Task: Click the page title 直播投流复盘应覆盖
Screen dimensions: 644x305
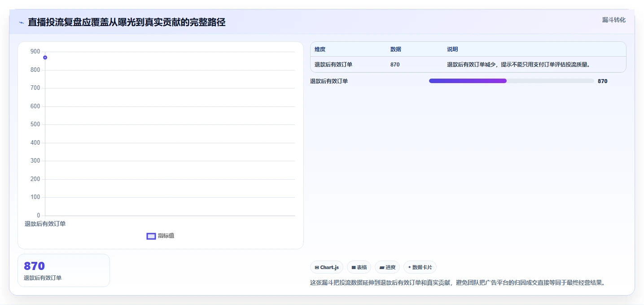Action: pos(127,22)
